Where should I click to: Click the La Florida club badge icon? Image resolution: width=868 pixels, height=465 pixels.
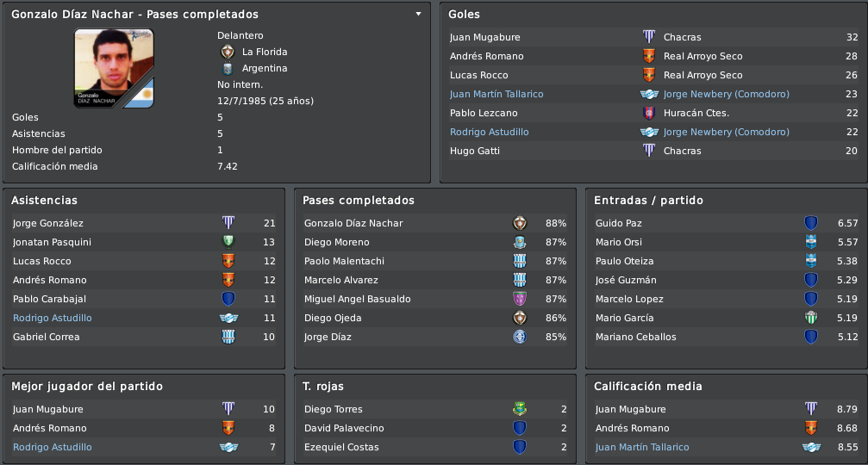pos(228,52)
